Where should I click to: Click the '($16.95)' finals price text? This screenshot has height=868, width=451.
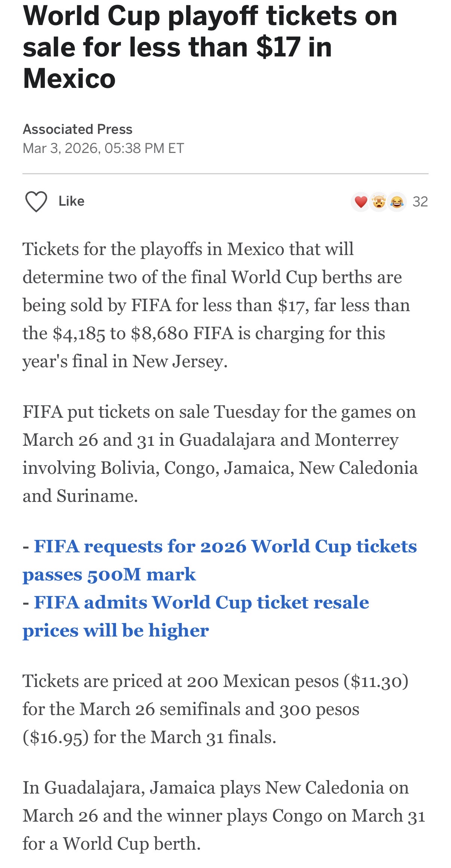(56, 737)
